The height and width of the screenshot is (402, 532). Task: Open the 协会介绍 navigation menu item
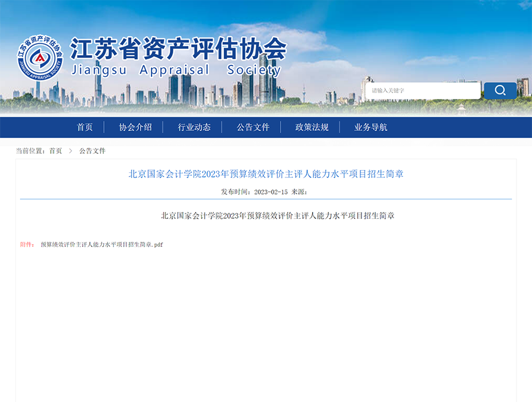(x=135, y=127)
